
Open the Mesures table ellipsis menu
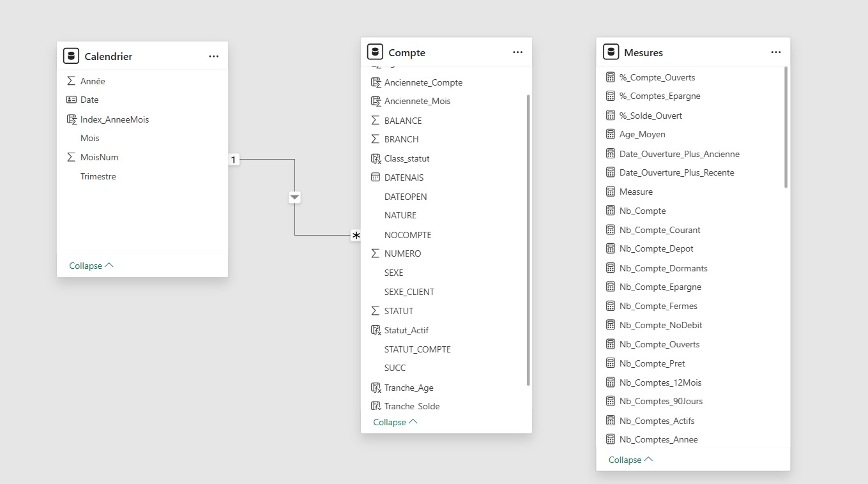pyautogui.click(x=775, y=52)
